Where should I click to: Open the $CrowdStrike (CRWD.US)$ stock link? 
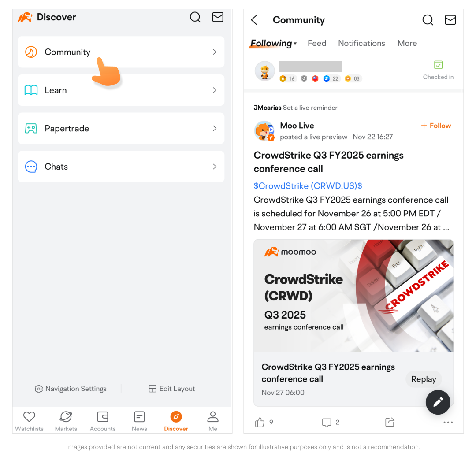pos(308,185)
